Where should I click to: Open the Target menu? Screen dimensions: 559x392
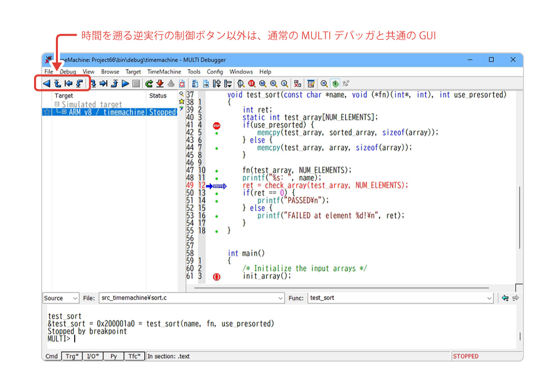coord(133,72)
